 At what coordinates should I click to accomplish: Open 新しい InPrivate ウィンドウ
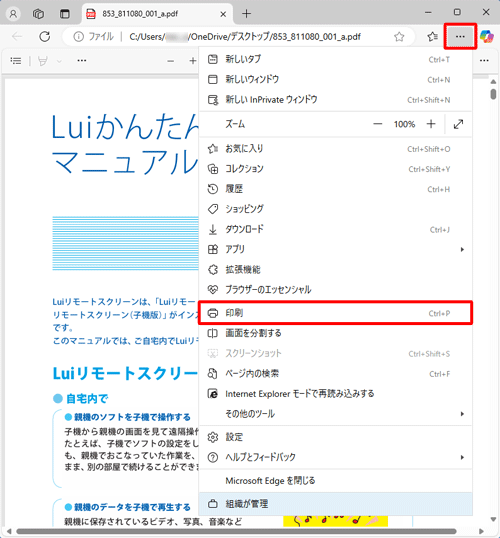click(335, 100)
